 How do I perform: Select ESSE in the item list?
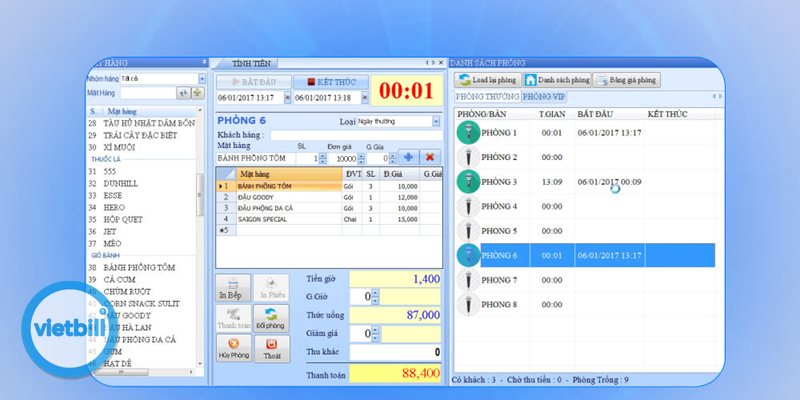coord(112,195)
